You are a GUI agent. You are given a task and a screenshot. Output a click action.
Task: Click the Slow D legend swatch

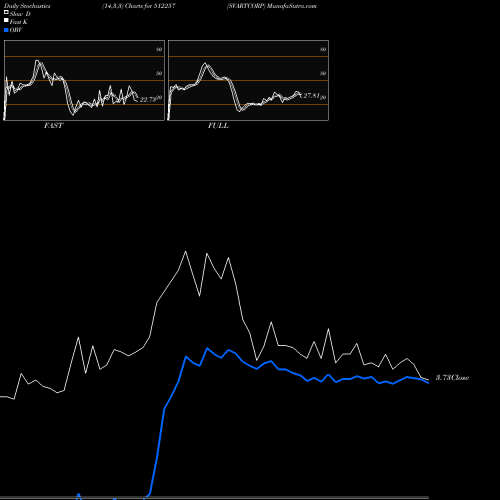click(6, 13)
